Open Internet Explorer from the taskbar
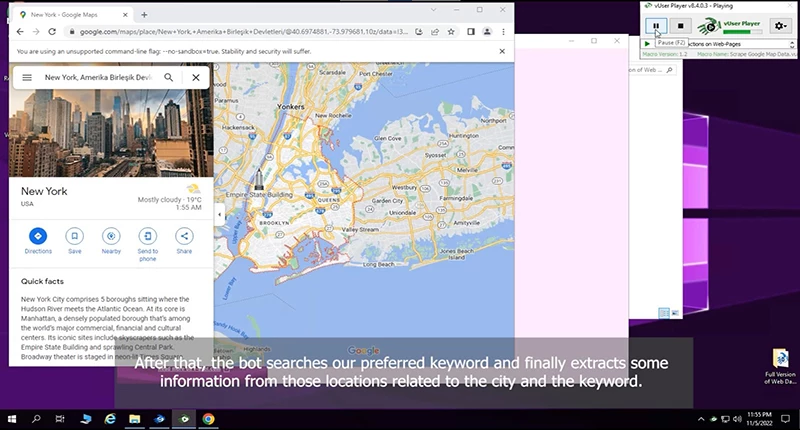 [x=110, y=419]
